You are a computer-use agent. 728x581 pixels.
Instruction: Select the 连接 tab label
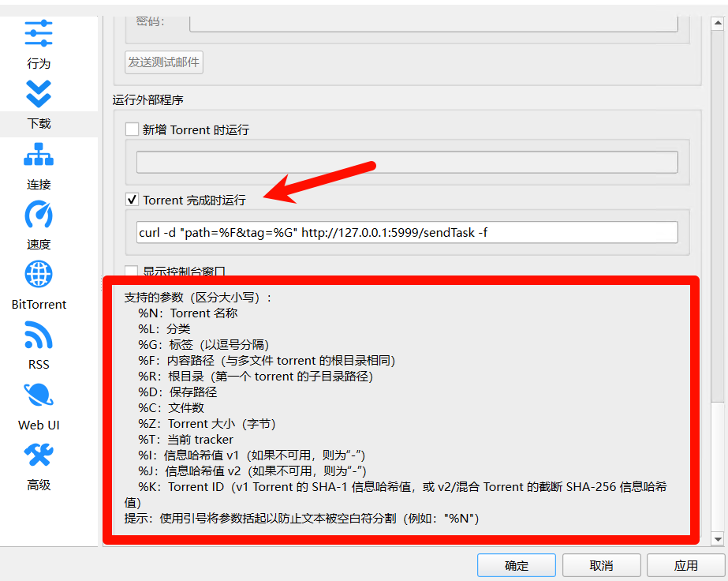pos(39,185)
